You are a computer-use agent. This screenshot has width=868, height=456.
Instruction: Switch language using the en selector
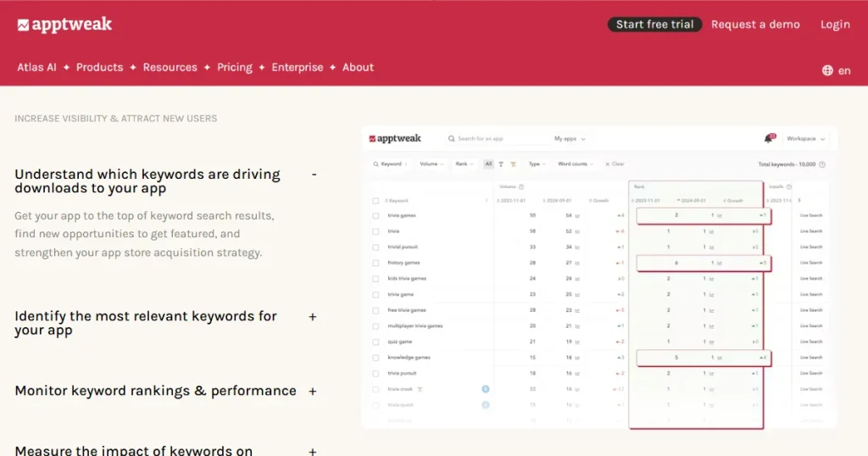tap(837, 70)
